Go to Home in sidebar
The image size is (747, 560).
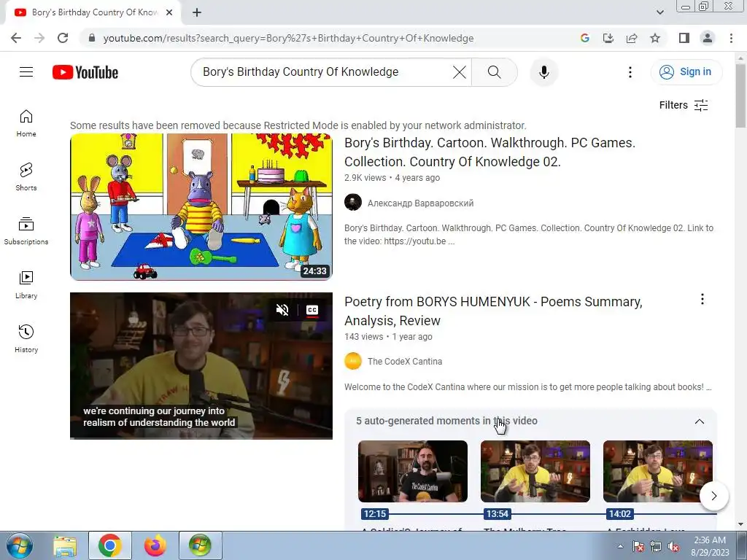pos(26,122)
